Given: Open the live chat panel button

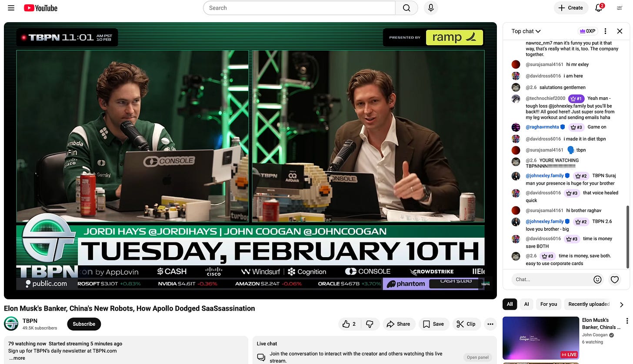Looking at the screenshot, I should [x=478, y=357].
